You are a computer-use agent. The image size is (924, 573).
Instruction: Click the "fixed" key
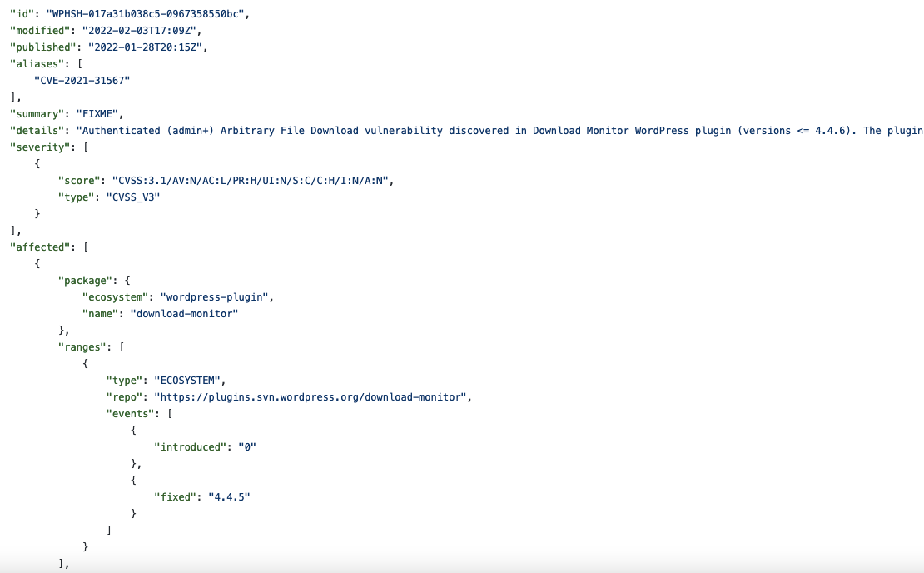pyautogui.click(x=175, y=497)
